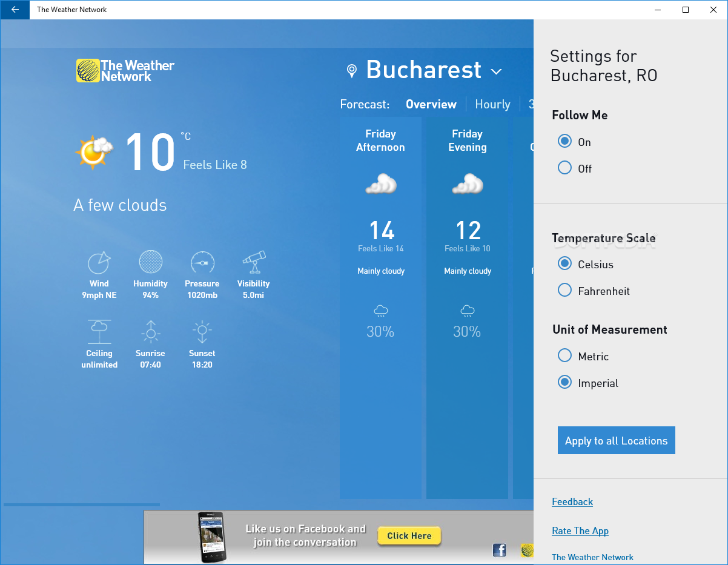728x565 pixels.
Task: Click the Friday Evening cloud icon
Action: click(468, 183)
